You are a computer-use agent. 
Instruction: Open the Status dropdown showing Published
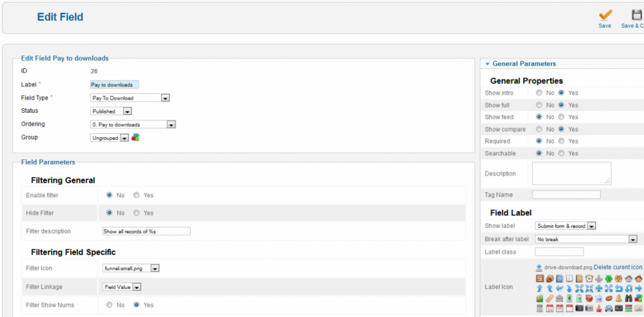[128, 111]
